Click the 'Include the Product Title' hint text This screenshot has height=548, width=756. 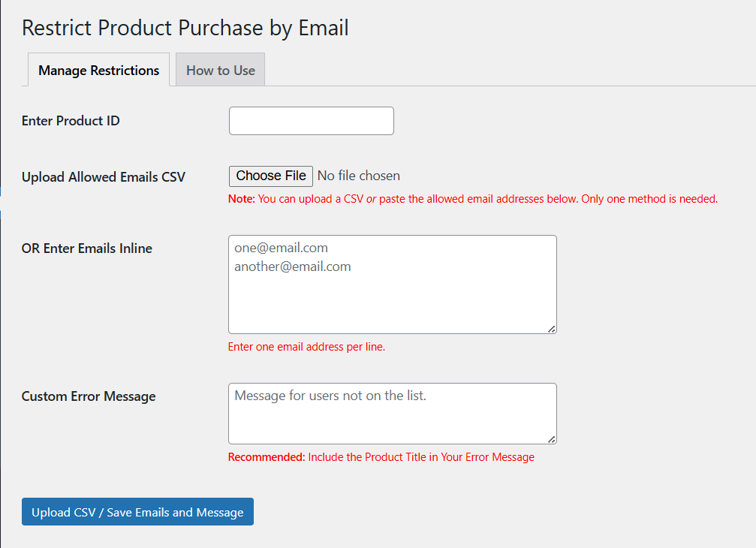(421, 457)
